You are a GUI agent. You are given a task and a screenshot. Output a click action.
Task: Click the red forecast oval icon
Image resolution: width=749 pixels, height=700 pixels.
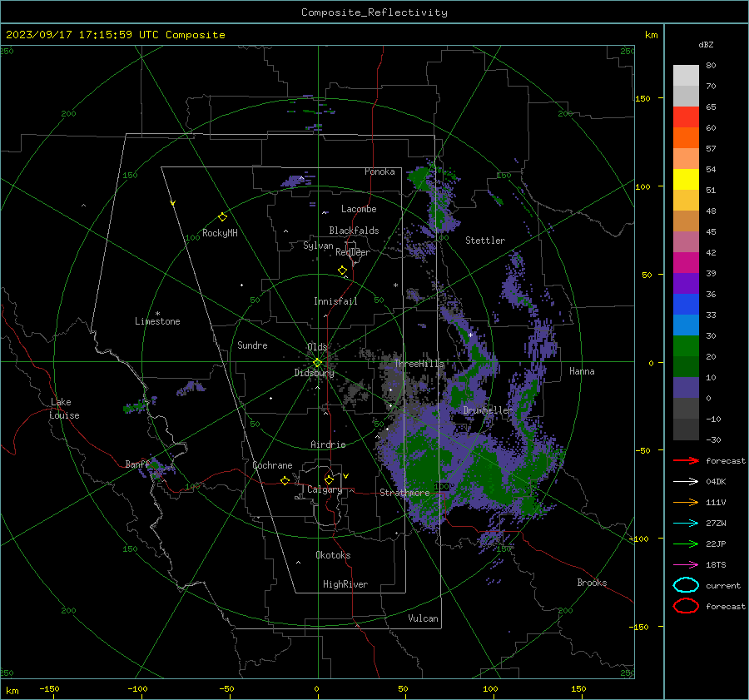[x=686, y=606]
